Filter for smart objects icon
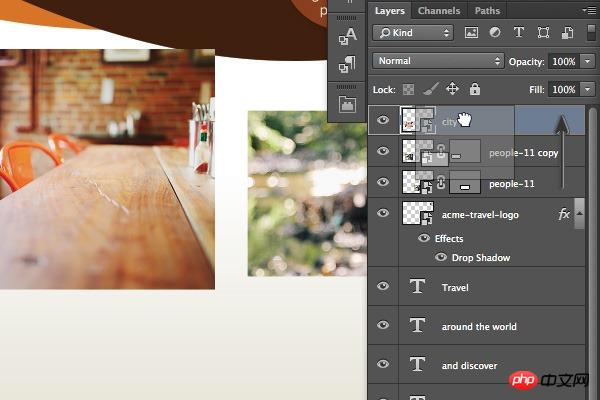The image size is (600, 400). (x=567, y=33)
